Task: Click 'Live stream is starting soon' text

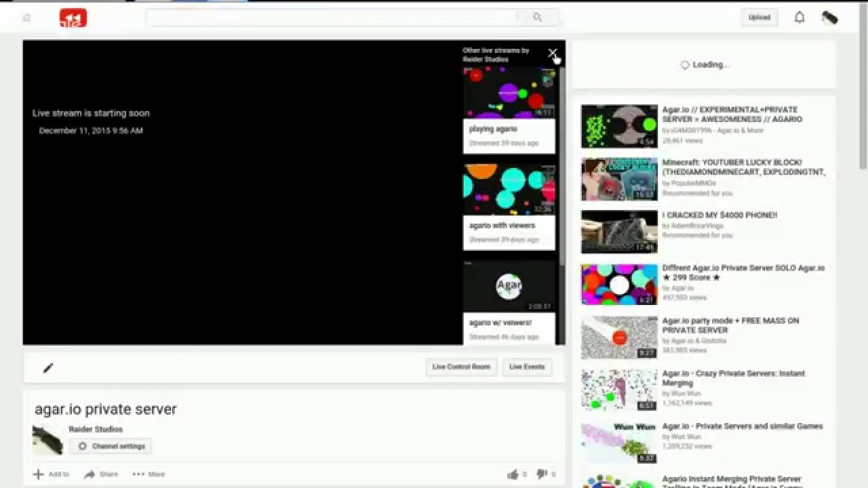Action: (x=91, y=113)
